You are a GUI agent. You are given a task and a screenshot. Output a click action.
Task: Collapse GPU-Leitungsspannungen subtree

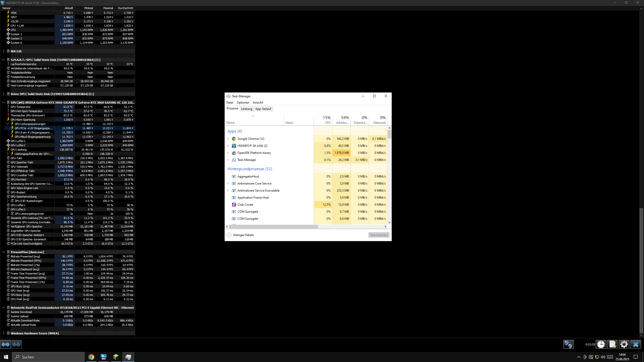8,124
